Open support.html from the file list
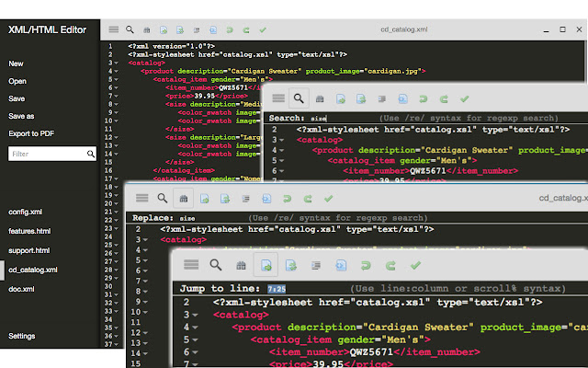 coord(28,250)
